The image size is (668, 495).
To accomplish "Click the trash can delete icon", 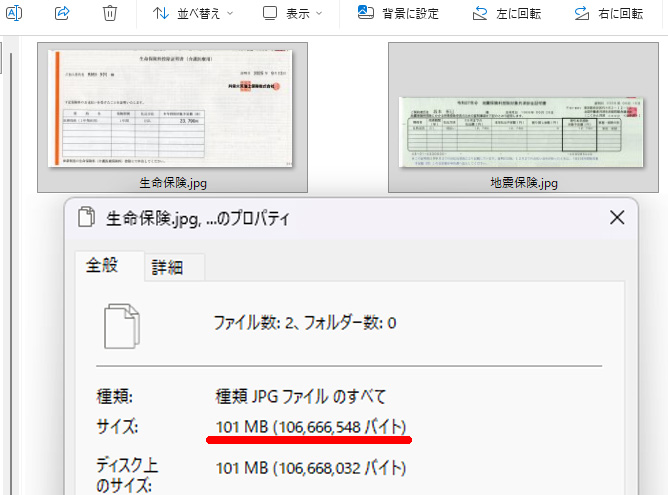I will [110, 13].
